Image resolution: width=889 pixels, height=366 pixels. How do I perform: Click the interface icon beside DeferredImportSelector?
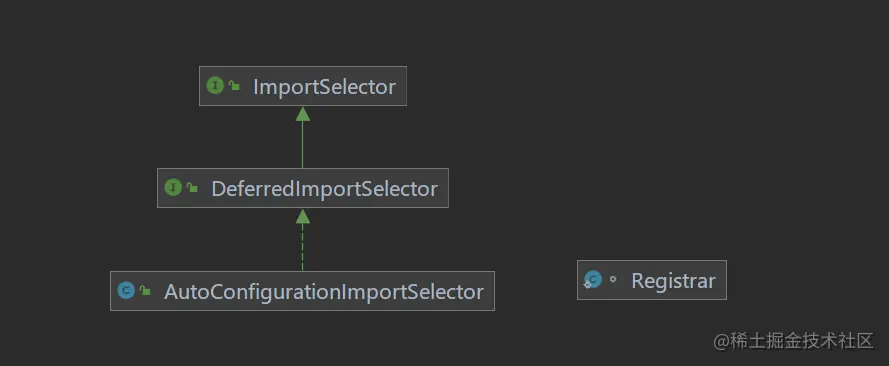click(173, 188)
